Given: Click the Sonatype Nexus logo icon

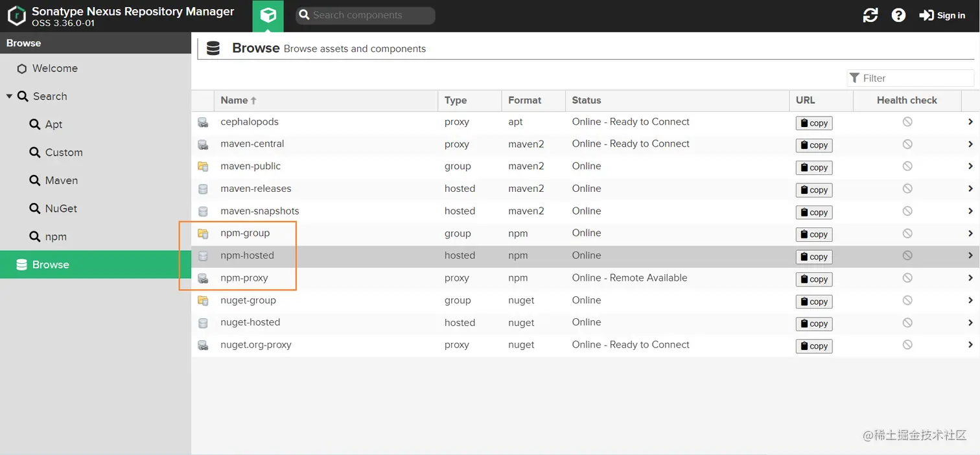Looking at the screenshot, I should (x=16, y=16).
